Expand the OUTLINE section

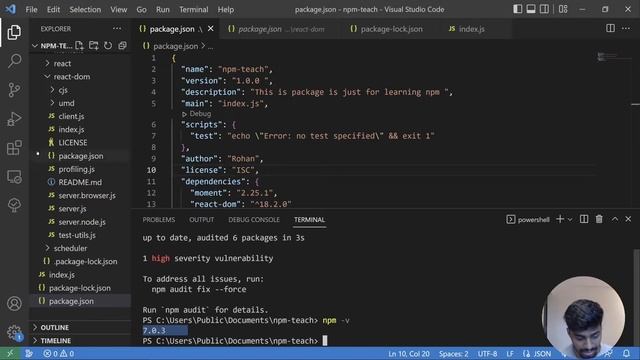(x=54, y=327)
